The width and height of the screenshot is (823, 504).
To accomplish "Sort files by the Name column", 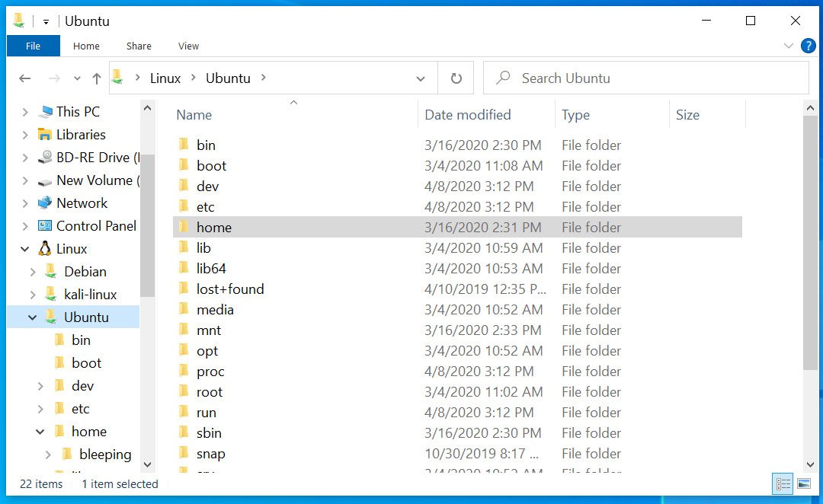I will [194, 114].
